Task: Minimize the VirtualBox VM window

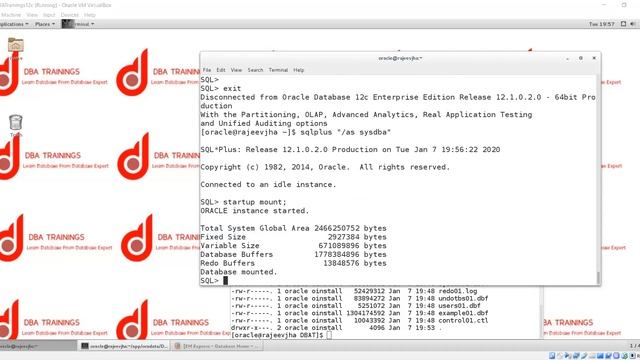Action: coord(604,5)
